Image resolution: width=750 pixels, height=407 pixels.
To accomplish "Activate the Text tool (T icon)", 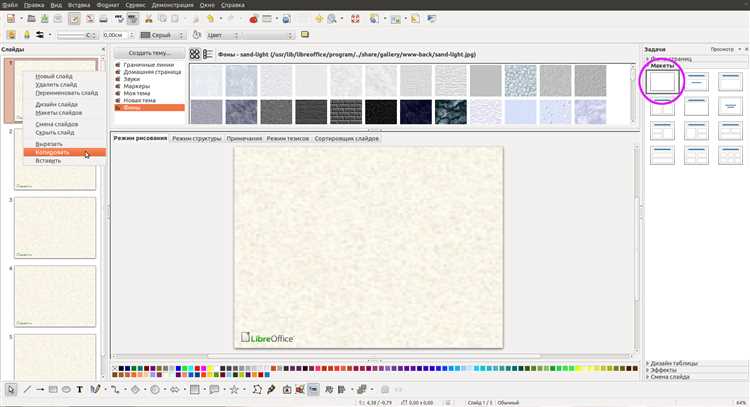I will pyautogui.click(x=79, y=389).
